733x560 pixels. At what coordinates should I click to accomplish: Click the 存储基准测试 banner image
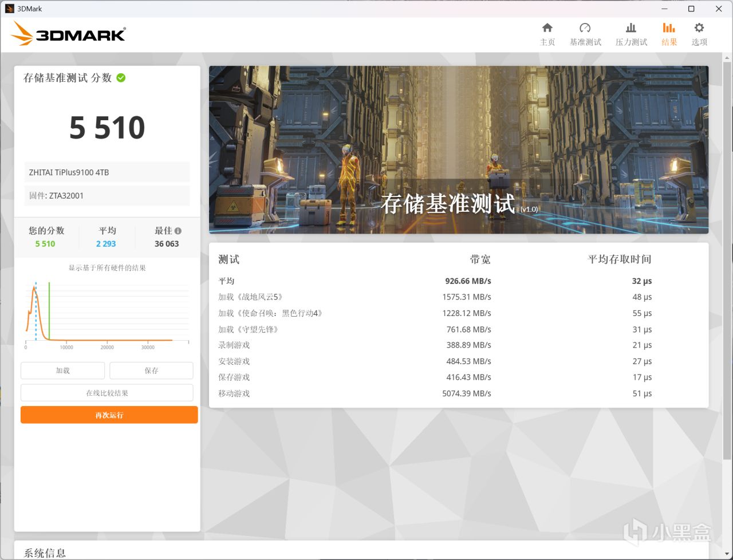tap(458, 149)
